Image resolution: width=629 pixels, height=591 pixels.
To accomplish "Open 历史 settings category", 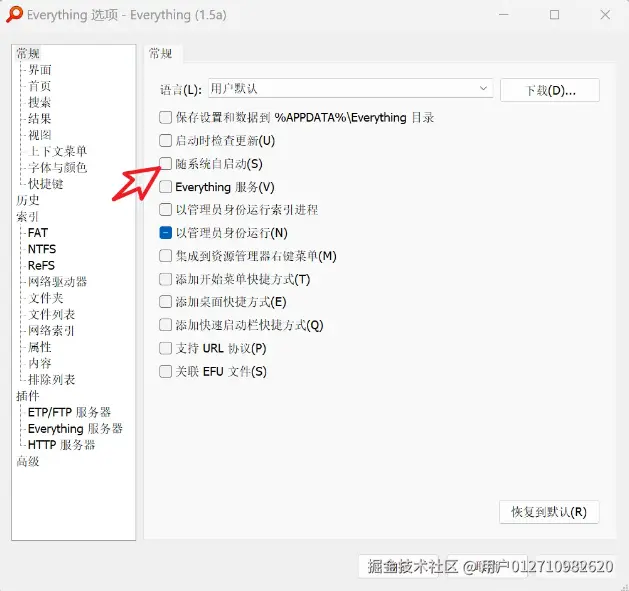I will point(28,200).
